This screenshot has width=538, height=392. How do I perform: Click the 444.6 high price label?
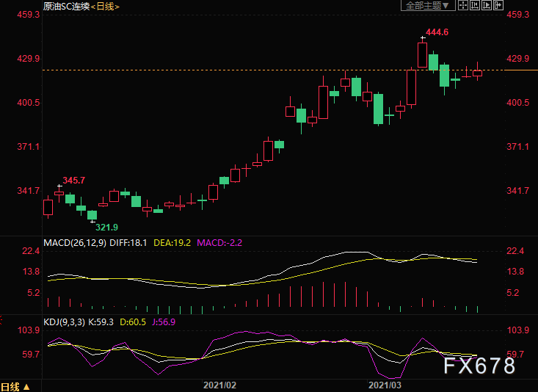[437, 32]
